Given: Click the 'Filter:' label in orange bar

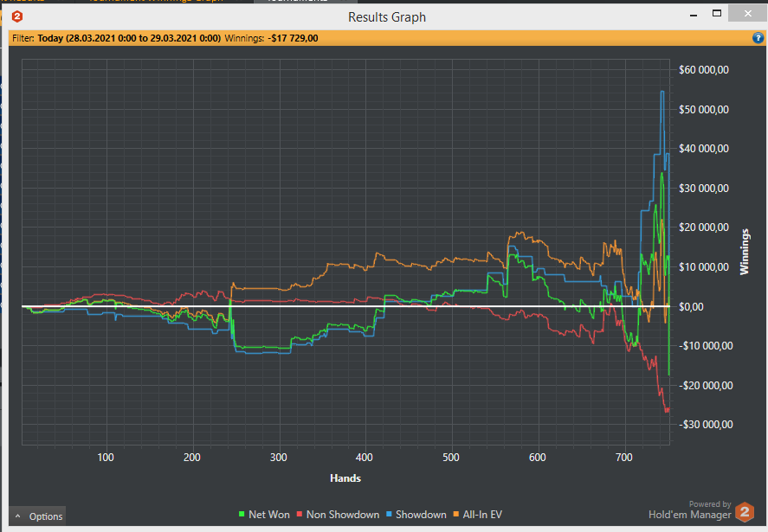Looking at the screenshot, I should (x=23, y=38).
